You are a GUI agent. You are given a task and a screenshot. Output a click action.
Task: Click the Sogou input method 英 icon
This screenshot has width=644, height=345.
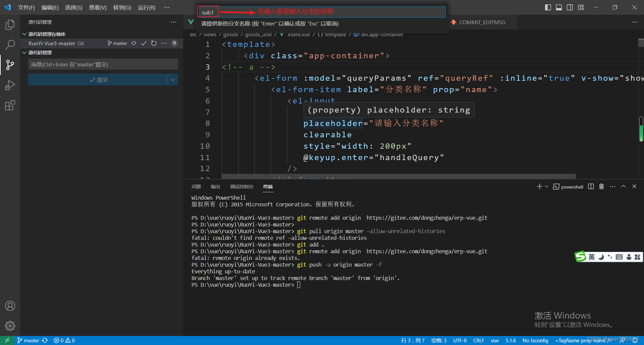(591, 257)
